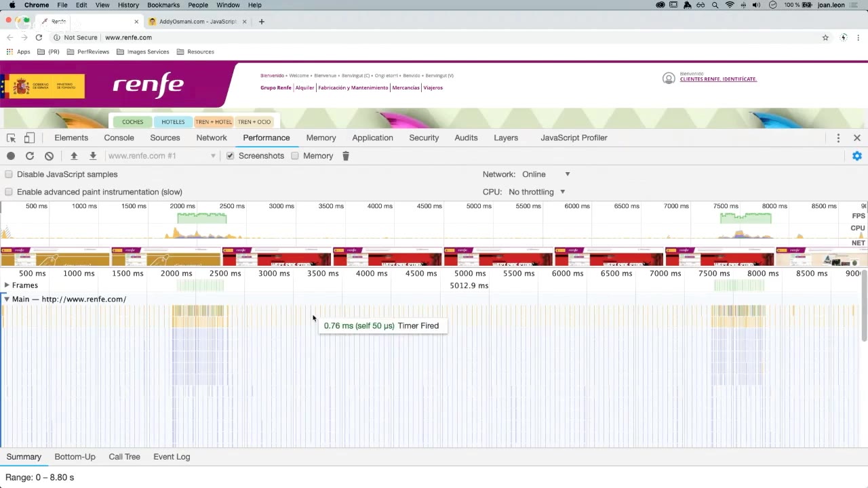Open the Apple menu
Image resolution: width=868 pixels, height=488 pixels.
coord(12,5)
